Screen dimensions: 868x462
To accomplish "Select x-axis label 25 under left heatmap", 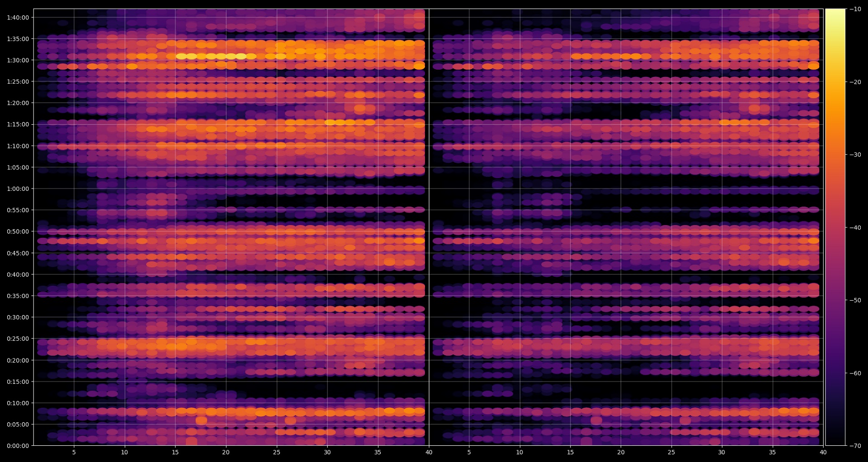I will 277,452.
